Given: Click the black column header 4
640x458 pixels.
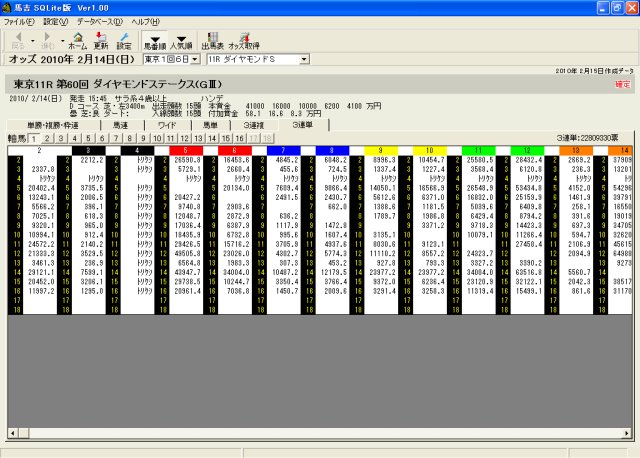Looking at the screenshot, I should pyautogui.click(x=137, y=151).
